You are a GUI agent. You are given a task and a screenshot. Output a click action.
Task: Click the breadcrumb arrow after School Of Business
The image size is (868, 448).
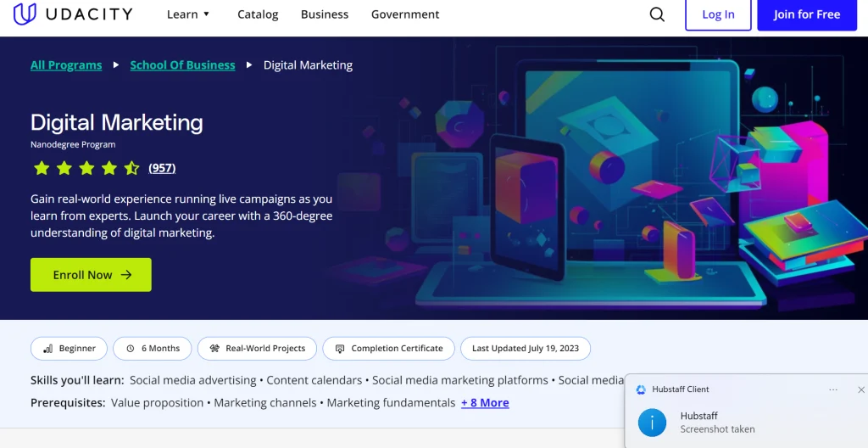tap(249, 64)
